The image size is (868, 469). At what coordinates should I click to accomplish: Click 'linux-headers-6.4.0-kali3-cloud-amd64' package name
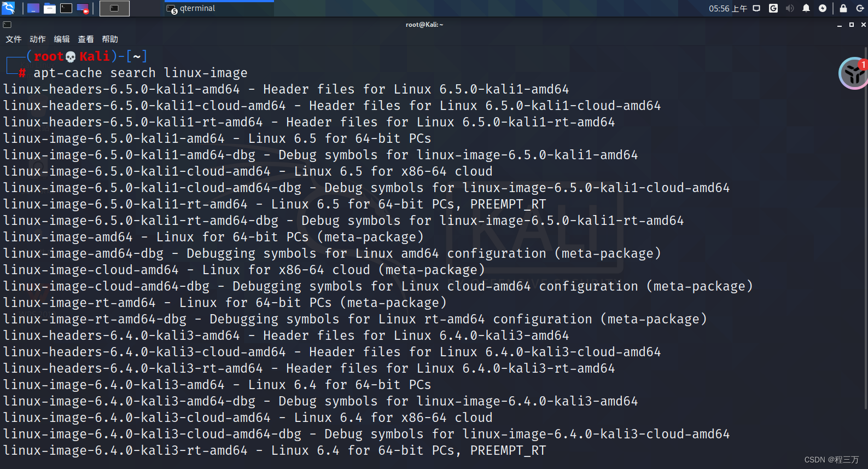(x=144, y=352)
